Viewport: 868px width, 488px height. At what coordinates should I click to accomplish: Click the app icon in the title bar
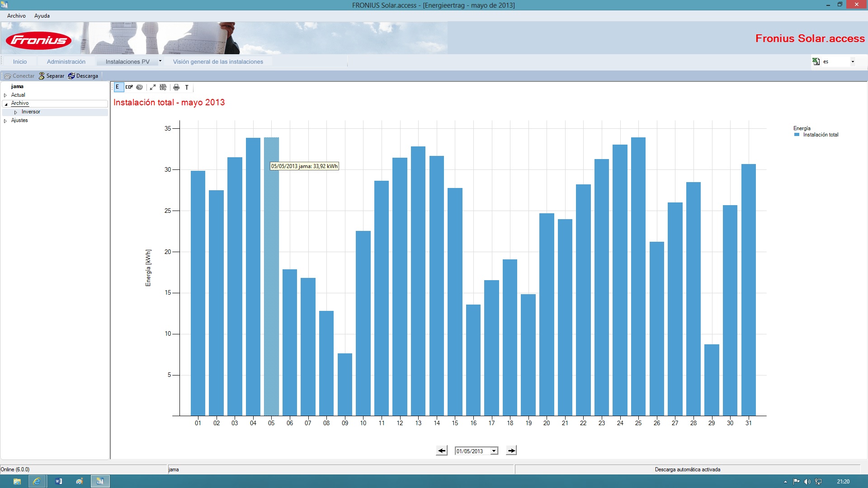click(x=5, y=5)
